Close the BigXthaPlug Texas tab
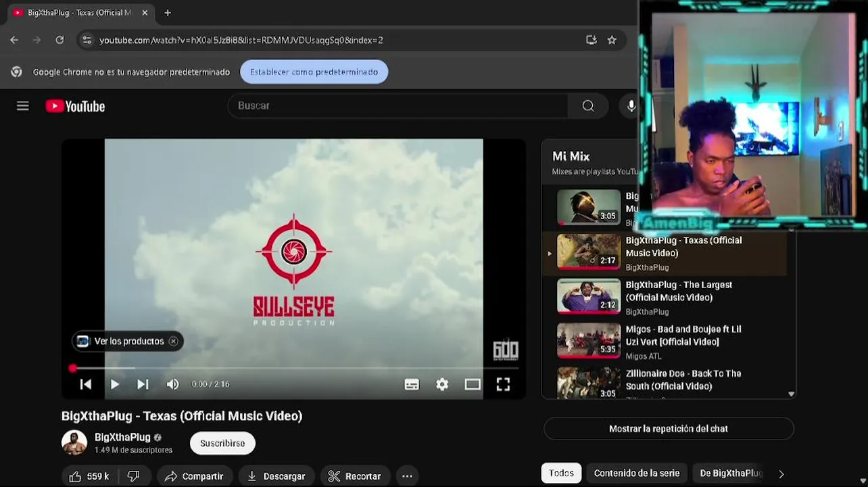 pyautogui.click(x=145, y=12)
